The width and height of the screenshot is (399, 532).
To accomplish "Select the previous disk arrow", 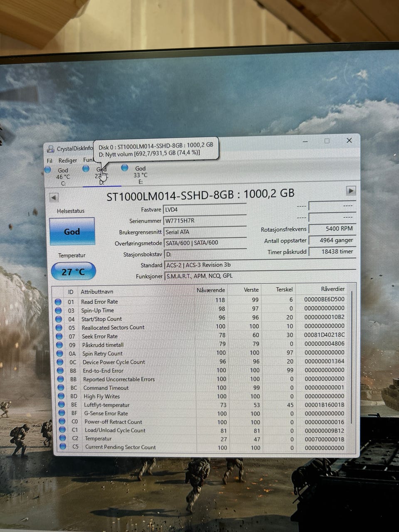I will click(x=54, y=197).
